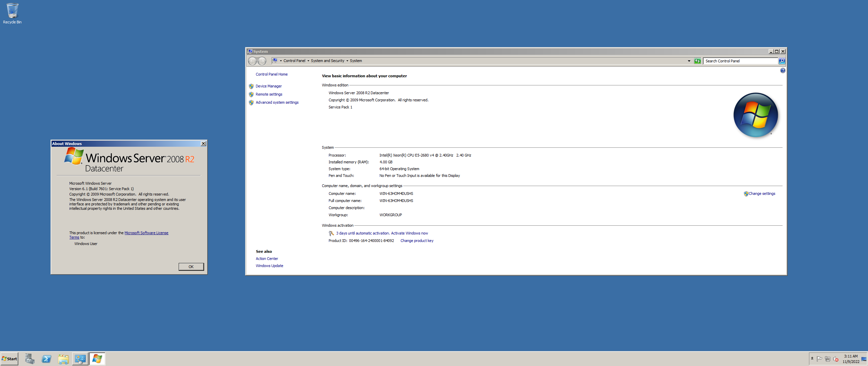Screen dimensions: 868x366
Task: Select System and Security breadcrumb
Action: (328, 61)
